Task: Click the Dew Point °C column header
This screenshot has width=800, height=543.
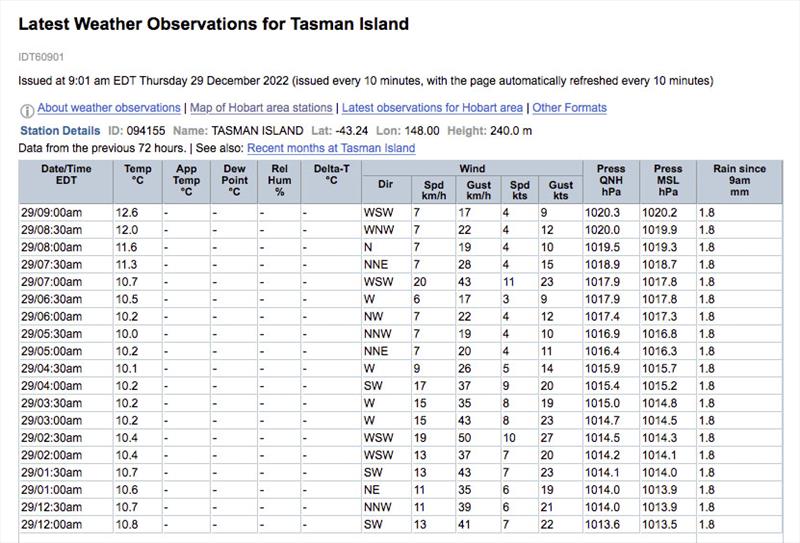Action: 234,182
